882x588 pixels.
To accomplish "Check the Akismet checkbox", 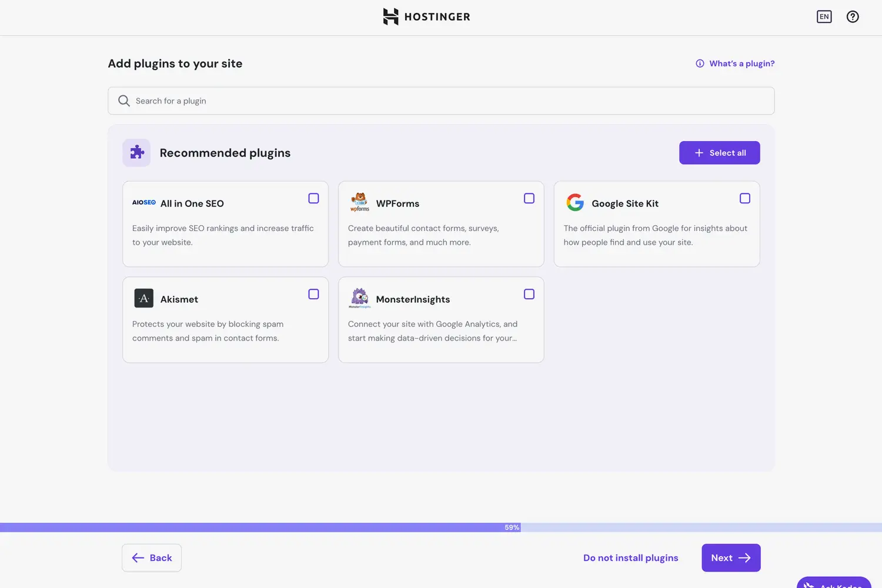I will pyautogui.click(x=313, y=294).
